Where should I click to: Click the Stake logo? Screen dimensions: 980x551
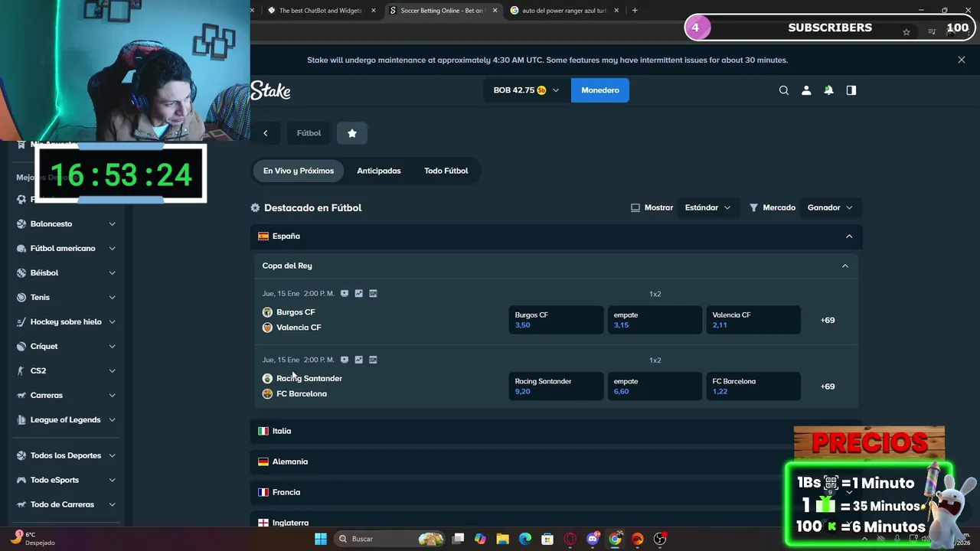click(270, 90)
